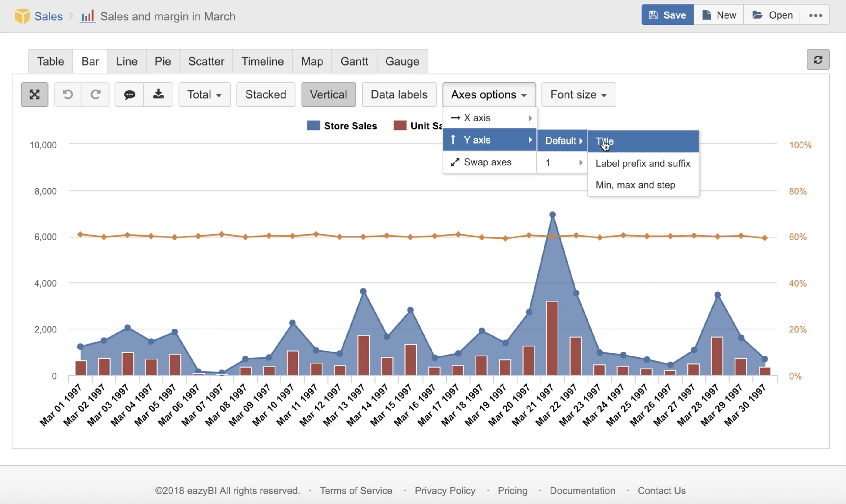Open the Total dropdown
Screen dimensions: 846x504
click(x=204, y=94)
